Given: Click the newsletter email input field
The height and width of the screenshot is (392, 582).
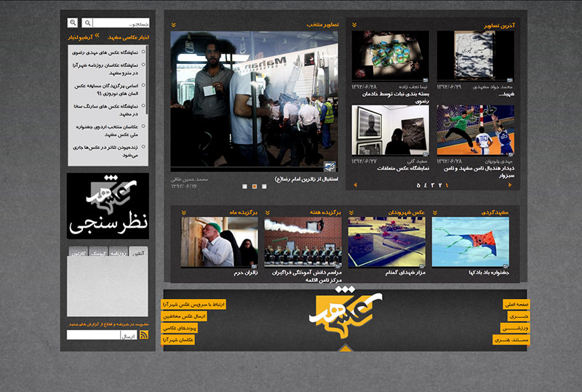Looking at the screenshot, I should [94, 335].
